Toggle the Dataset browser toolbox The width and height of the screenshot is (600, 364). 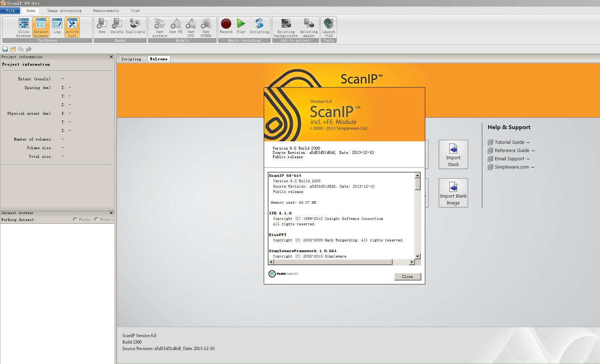pos(41,28)
